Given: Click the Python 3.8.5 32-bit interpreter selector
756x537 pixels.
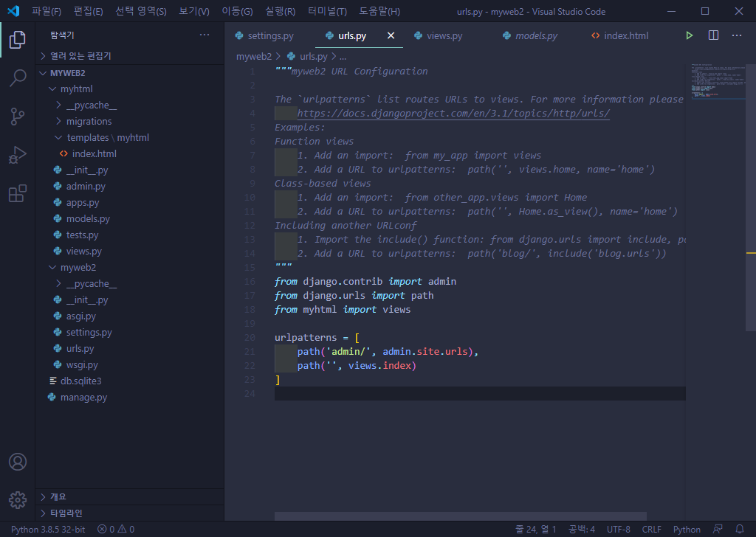Looking at the screenshot, I should tap(48, 530).
